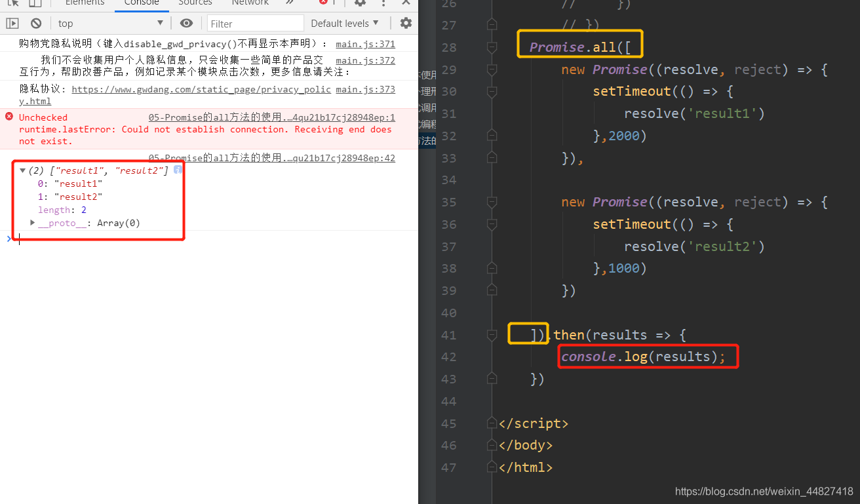Click the red error icon beside Unchecked
Image resolution: width=860 pixels, height=504 pixels.
pyautogui.click(x=9, y=117)
